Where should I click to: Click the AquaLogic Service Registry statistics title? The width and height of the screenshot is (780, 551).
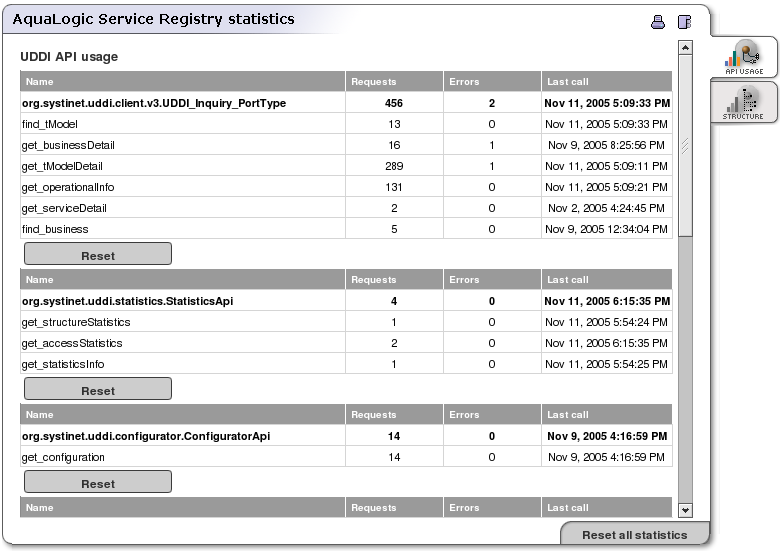pos(154,19)
